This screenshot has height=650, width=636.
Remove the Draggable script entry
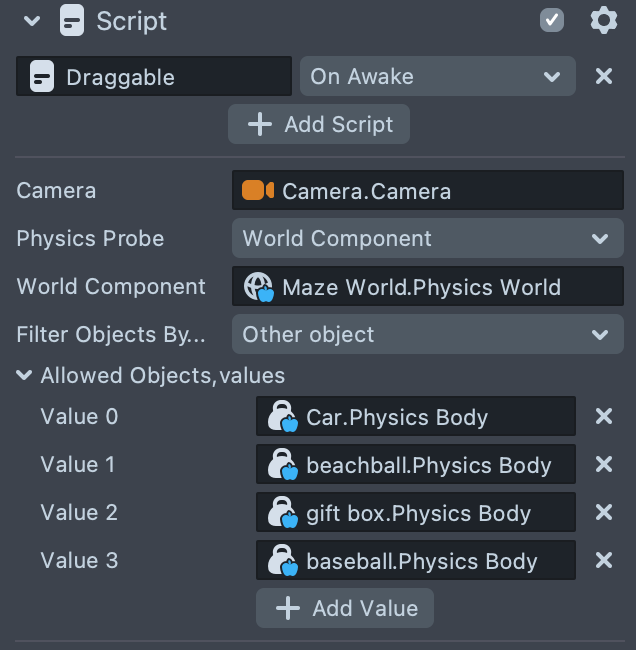tap(604, 76)
